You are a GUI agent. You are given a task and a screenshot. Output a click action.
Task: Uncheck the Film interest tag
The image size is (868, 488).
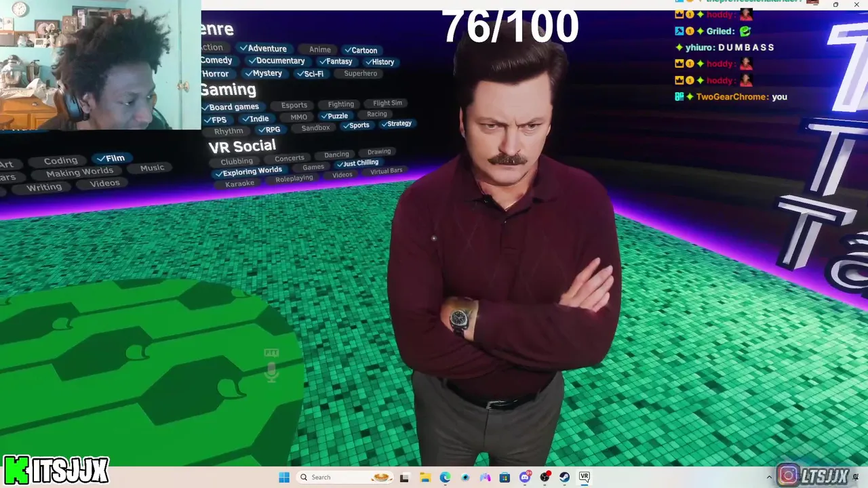[x=111, y=158]
